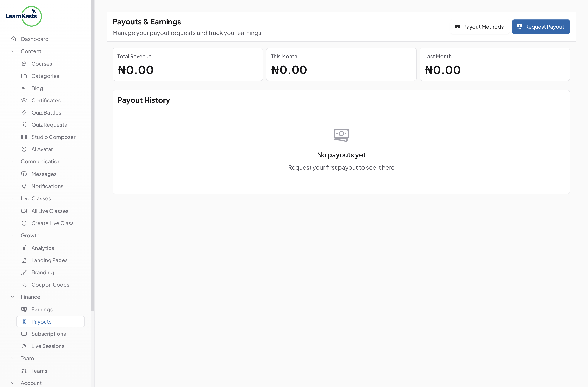Open the Subscriptions entry
This screenshot has height=387, width=588.
click(49, 334)
